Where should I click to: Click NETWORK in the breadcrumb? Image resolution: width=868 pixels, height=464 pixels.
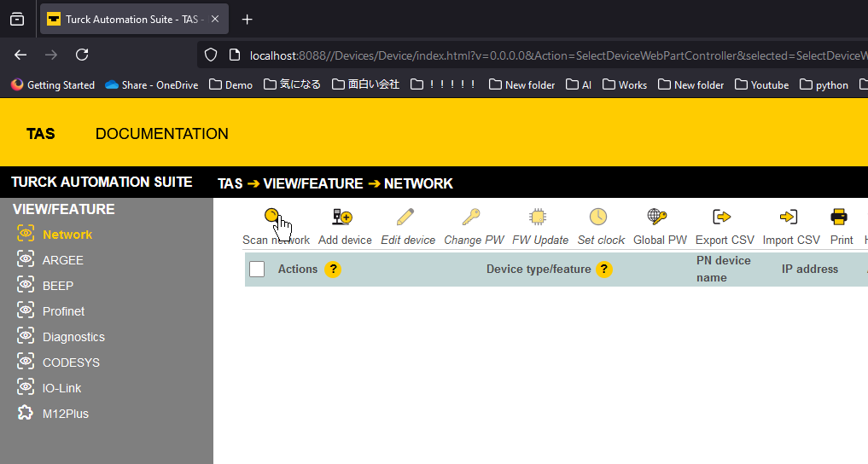click(418, 183)
